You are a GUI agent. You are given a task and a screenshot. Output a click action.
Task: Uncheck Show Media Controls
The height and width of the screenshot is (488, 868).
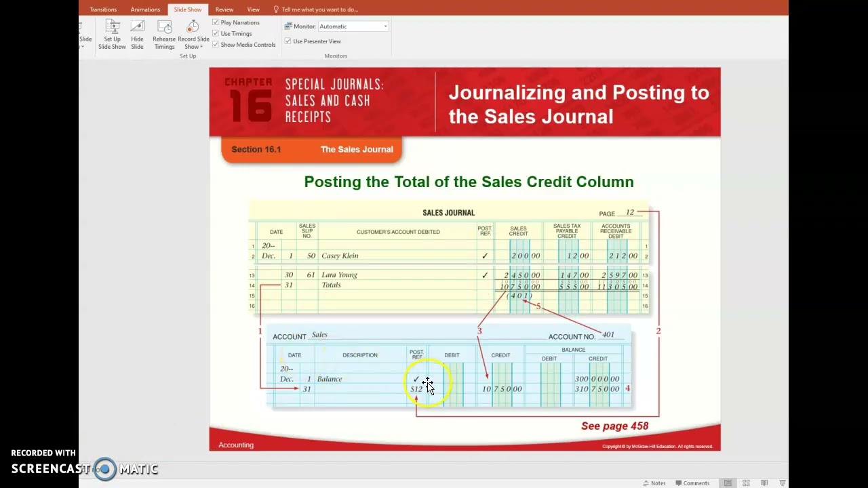pyautogui.click(x=216, y=45)
